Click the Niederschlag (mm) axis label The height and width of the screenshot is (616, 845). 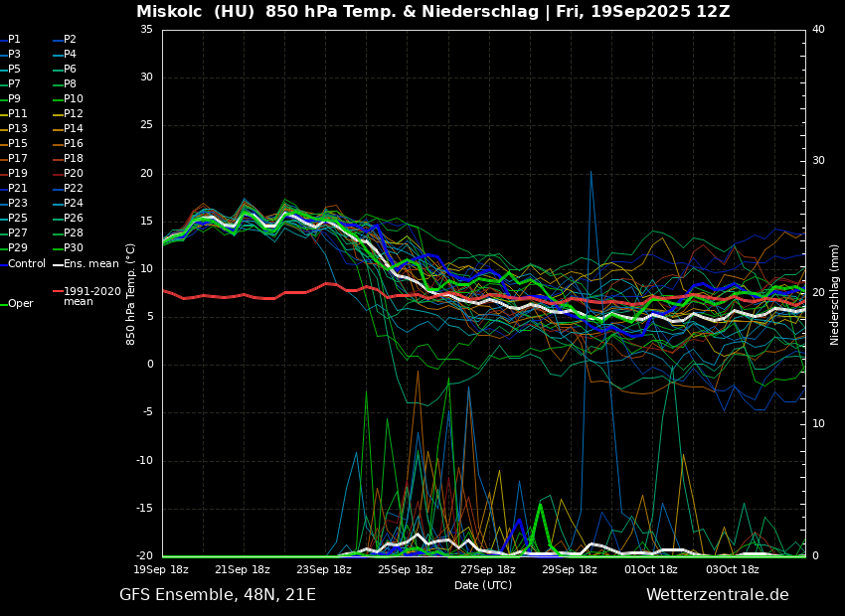click(x=835, y=294)
